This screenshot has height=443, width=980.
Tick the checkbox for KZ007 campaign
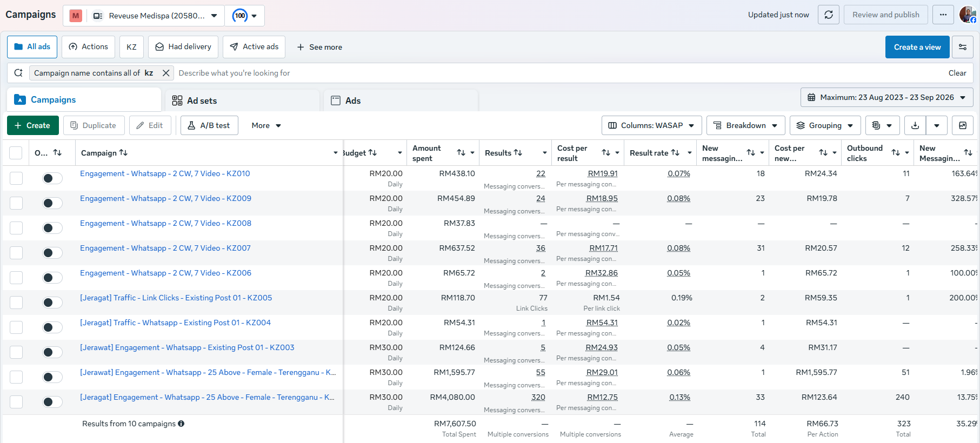(x=16, y=253)
